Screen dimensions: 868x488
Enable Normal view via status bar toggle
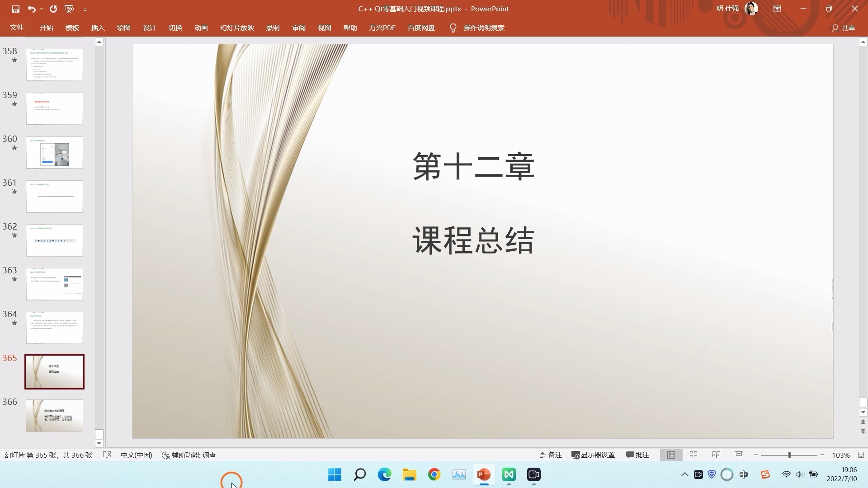671,455
